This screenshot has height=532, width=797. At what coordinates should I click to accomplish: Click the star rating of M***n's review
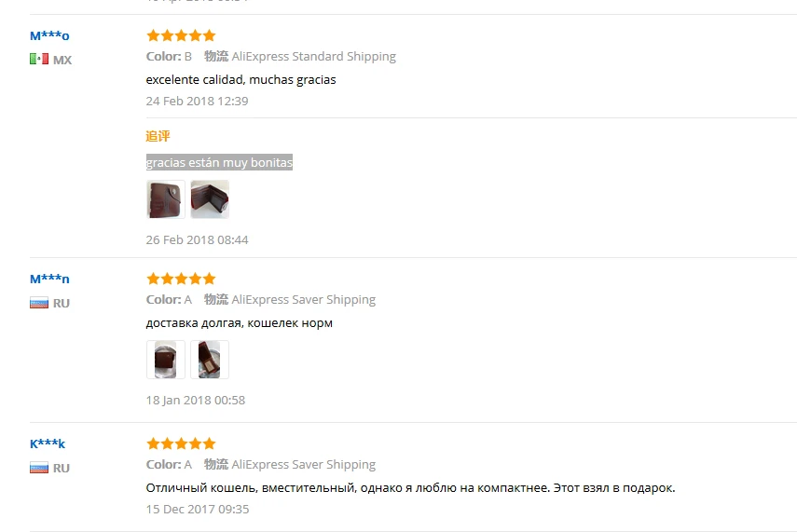pyautogui.click(x=181, y=279)
